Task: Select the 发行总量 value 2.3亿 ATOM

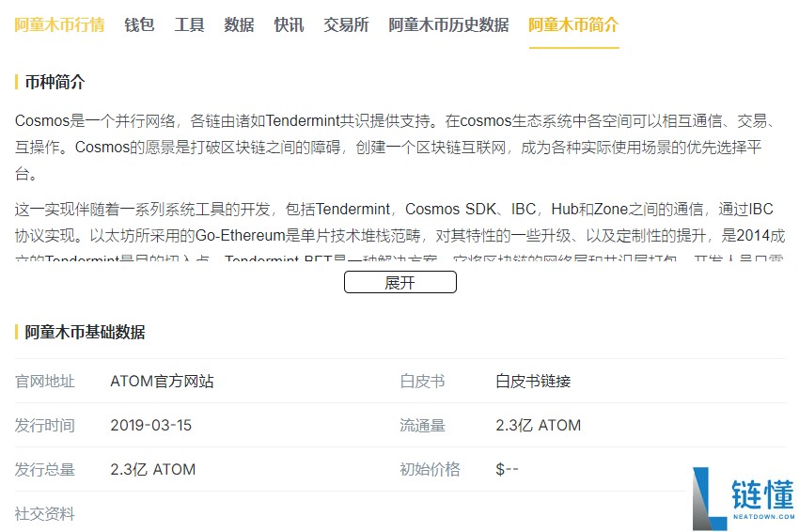Action: coord(153,469)
